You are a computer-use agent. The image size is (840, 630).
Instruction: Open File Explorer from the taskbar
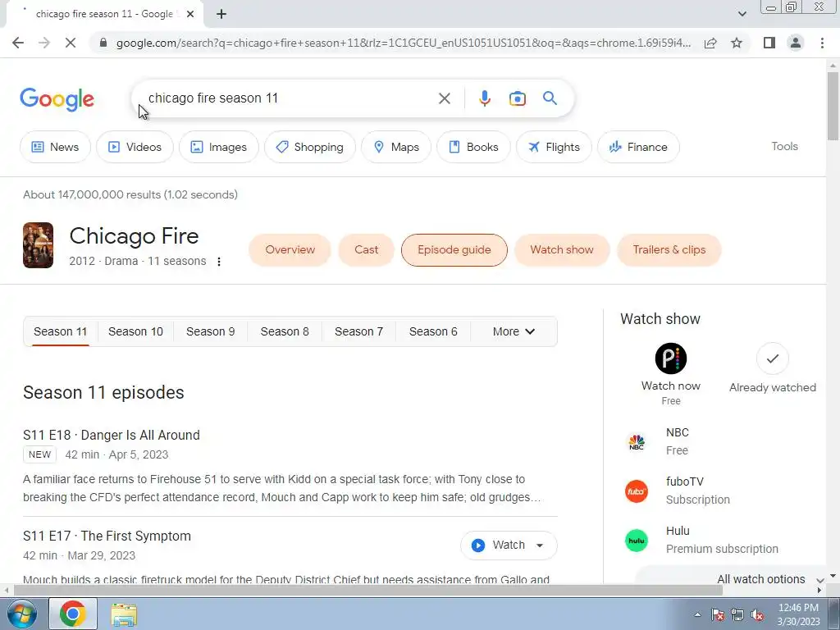[124, 614]
